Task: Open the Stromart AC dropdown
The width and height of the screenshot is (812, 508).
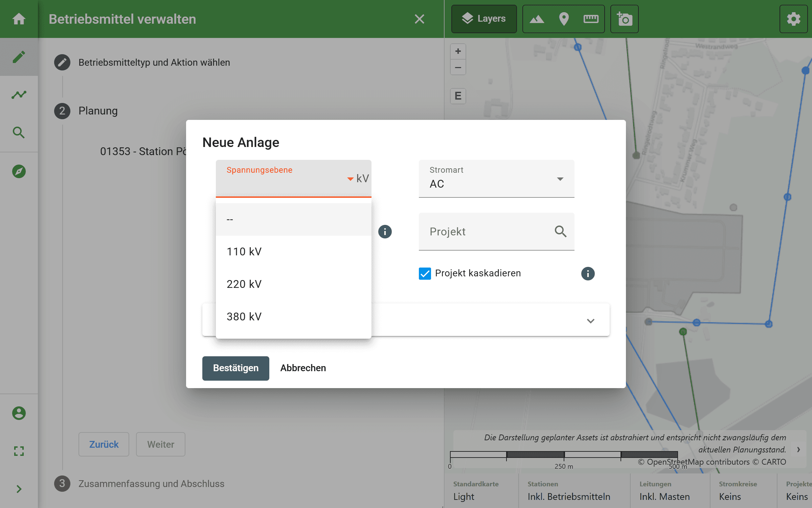Action: 560,179
